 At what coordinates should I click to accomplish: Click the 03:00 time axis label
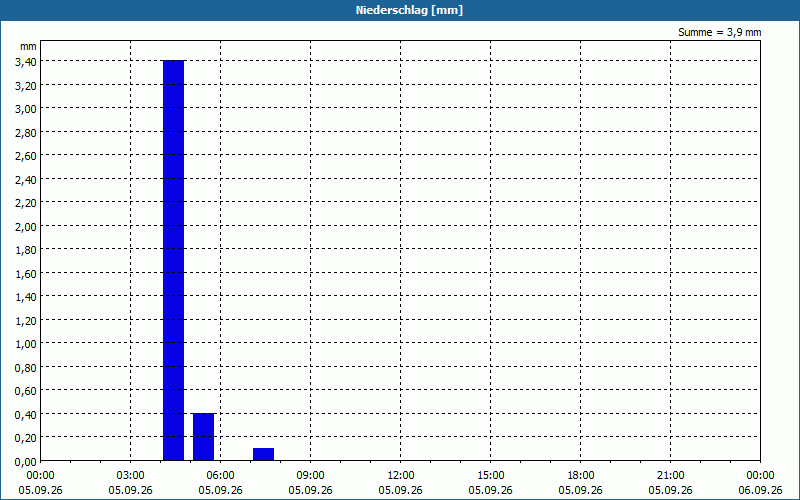(131, 476)
